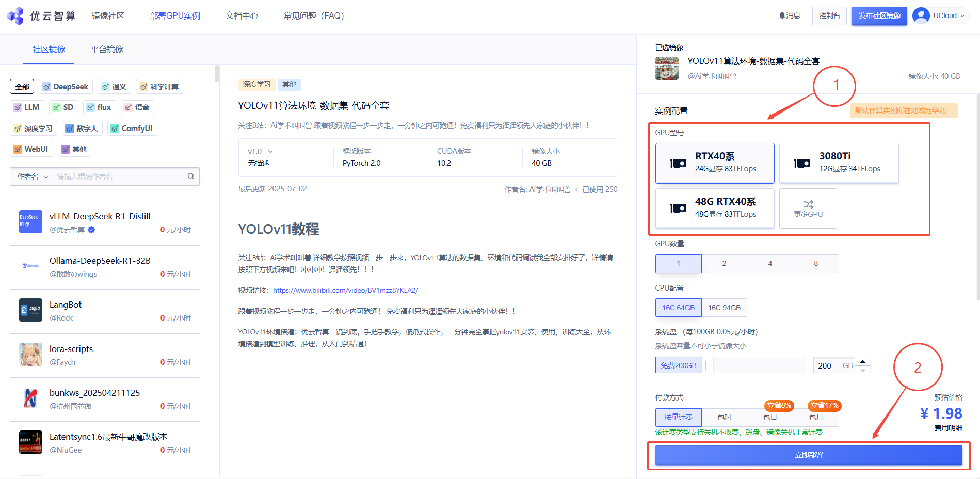This screenshot has width=980, height=479.
Task: Click the 立即部署 button
Action: [809, 455]
